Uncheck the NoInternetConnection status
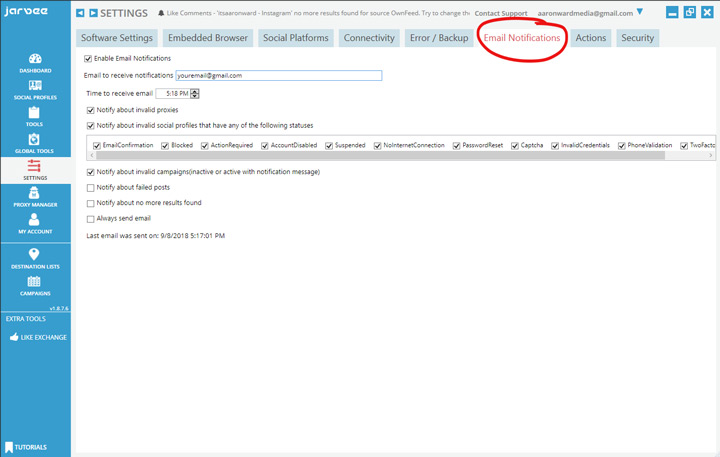The height and width of the screenshot is (457, 720). click(377, 146)
